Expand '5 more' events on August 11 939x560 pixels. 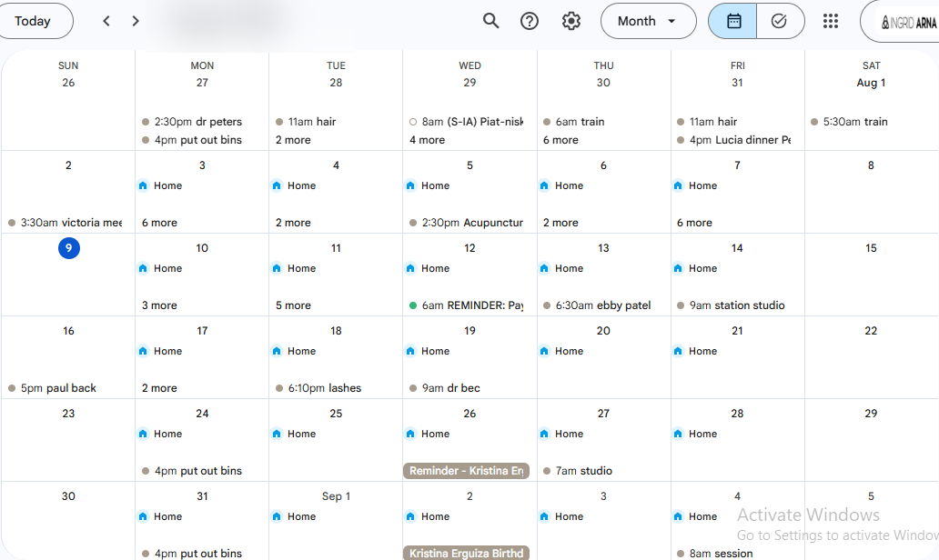pos(293,305)
